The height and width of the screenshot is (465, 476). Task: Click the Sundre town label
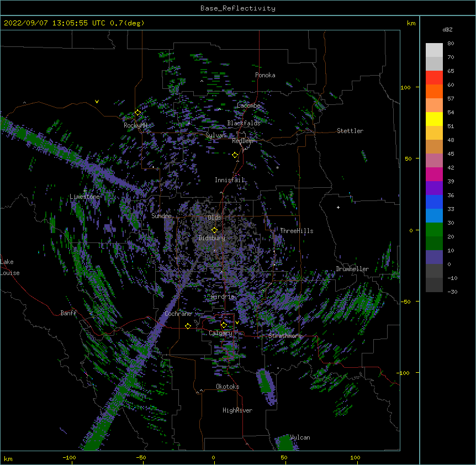161,216
